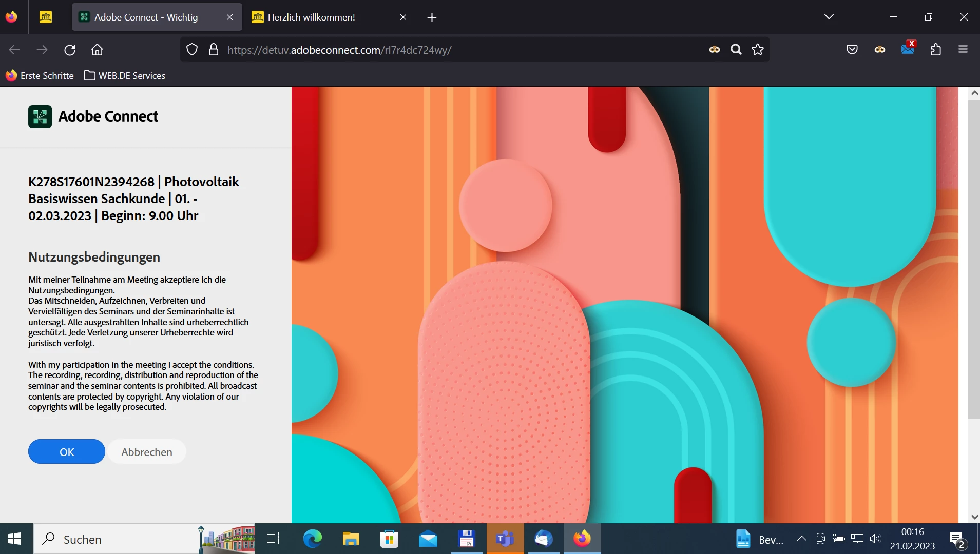The height and width of the screenshot is (554, 980).
Task: Open the Firefox View button
Action: (11, 17)
